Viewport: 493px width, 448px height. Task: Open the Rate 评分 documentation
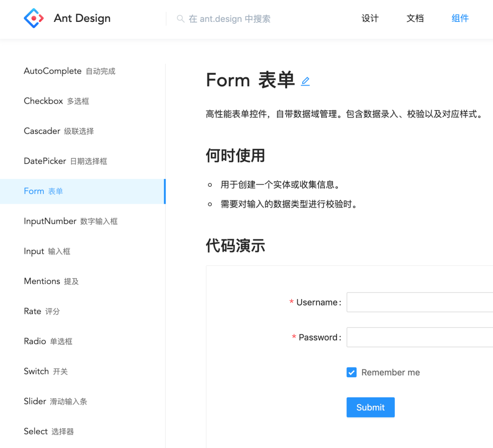(42, 311)
